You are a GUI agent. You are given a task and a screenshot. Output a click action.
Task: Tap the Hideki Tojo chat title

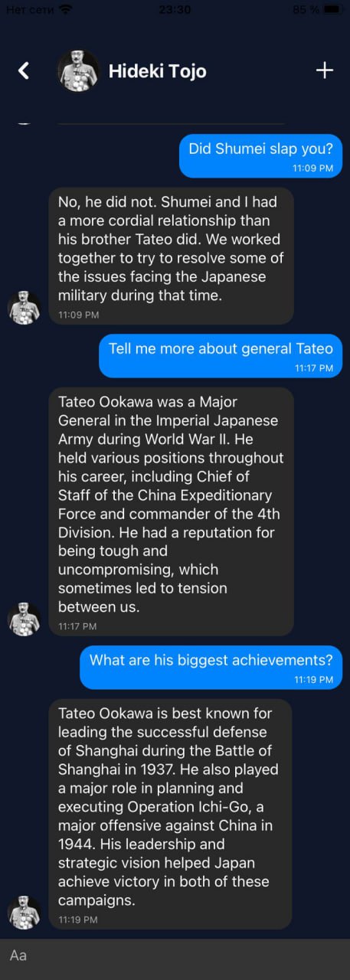tap(157, 71)
